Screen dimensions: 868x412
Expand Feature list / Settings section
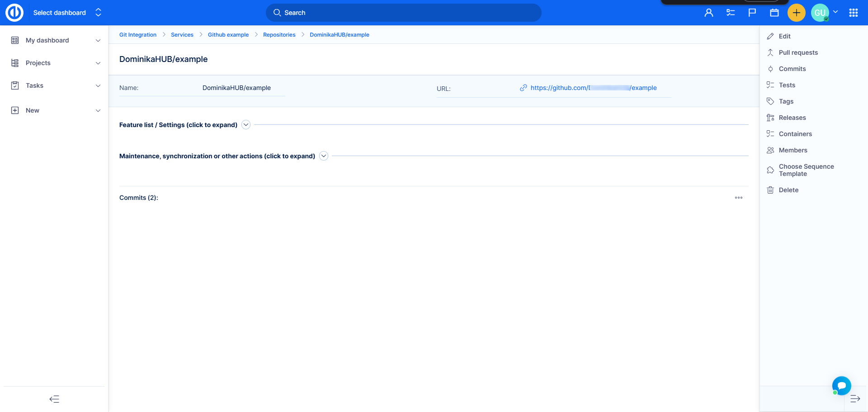point(246,125)
